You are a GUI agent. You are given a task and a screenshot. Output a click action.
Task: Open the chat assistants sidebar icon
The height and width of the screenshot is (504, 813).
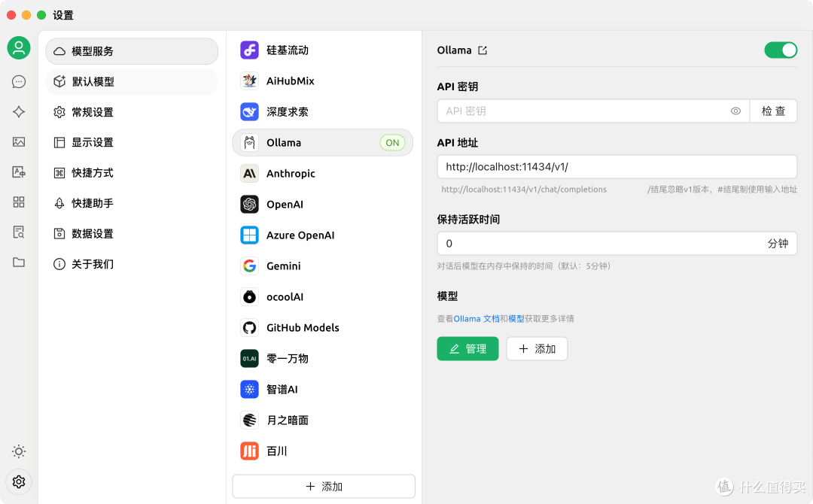19,81
